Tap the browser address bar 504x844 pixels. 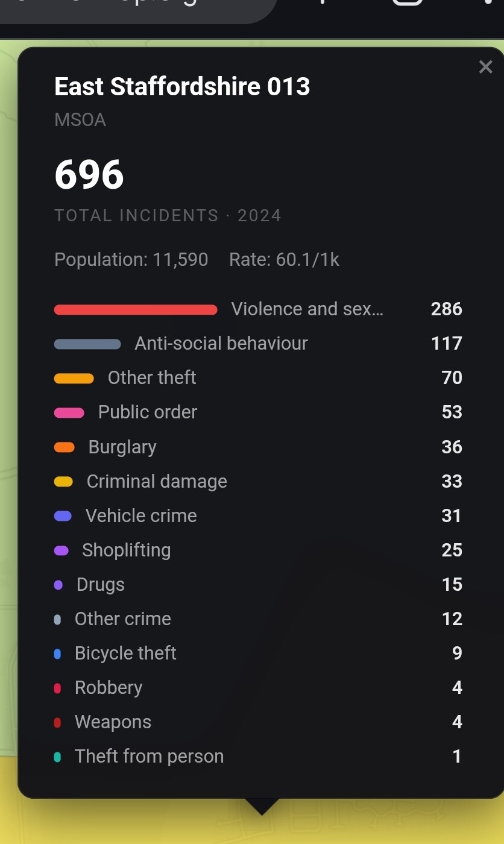pos(133,9)
